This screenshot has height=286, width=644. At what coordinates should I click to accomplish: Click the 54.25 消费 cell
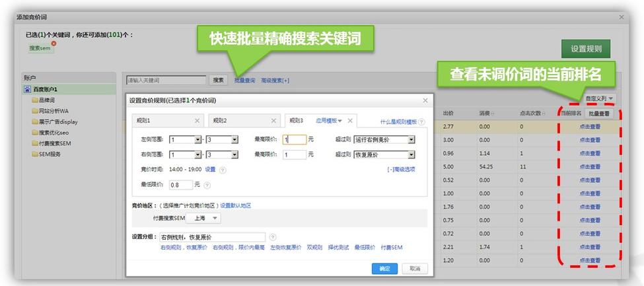point(485,167)
